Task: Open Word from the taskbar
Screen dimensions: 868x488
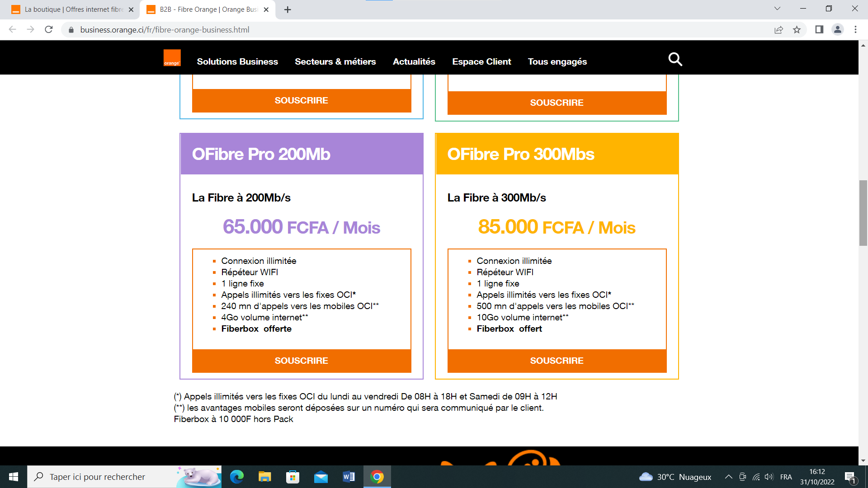Action: [349, 477]
